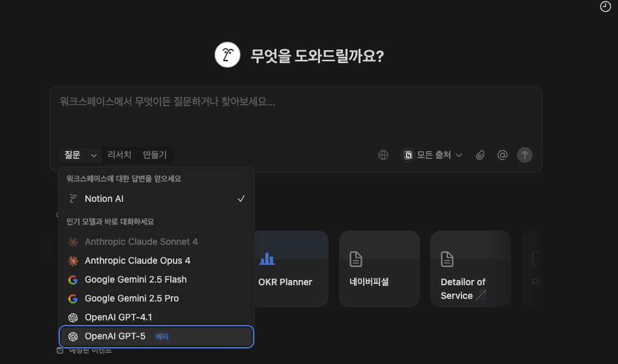Switch to the 리서치 tab
Screen dimensions: 618x364
click(x=119, y=154)
